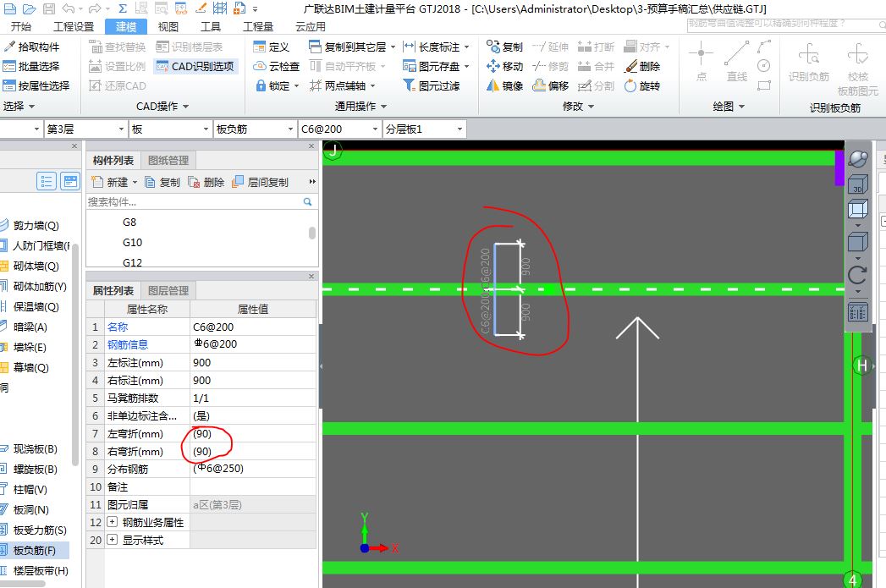The image size is (886, 588).
Task: Open CAD识别选项 settings
Action: click(195, 66)
